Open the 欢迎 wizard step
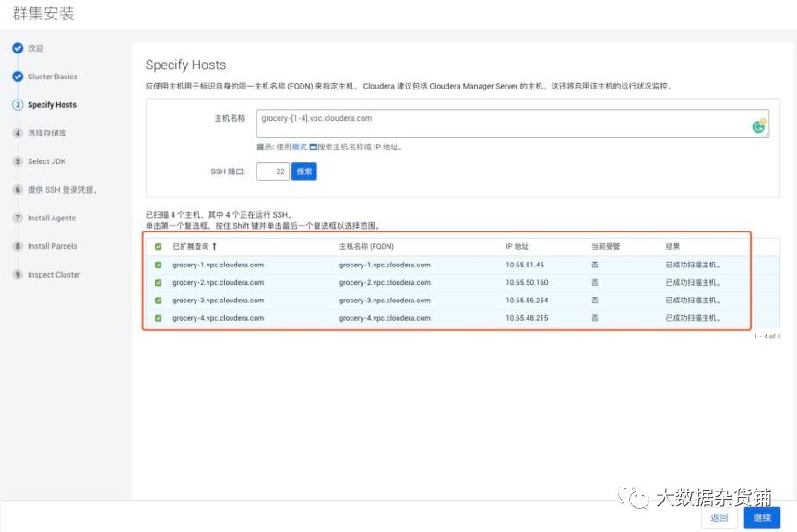Screen dimensions: 797x532 [36, 48]
